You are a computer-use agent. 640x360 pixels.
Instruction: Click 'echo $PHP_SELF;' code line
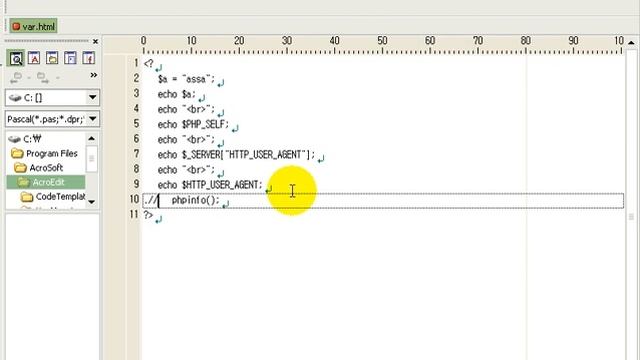tap(193, 124)
